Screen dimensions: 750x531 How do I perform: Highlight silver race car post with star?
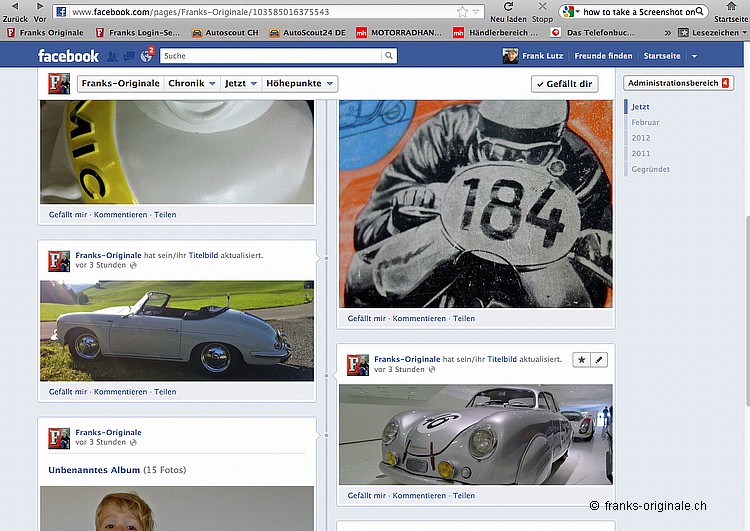coord(580,359)
